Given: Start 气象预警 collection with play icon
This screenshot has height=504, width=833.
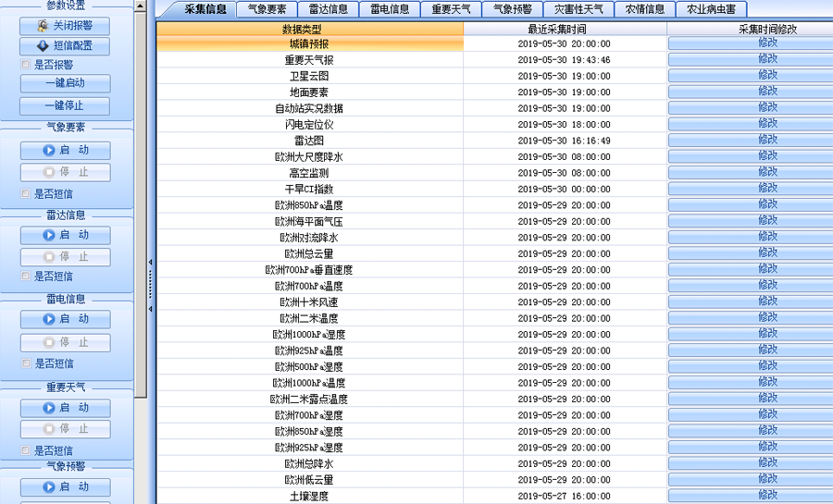Looking at the screenshot, I should pyautogui.click(x=65, y=487).
